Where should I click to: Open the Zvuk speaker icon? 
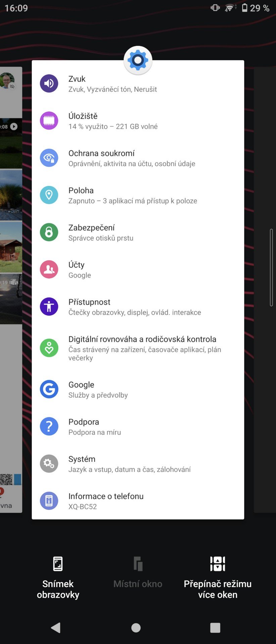click(x=49, y=84)
